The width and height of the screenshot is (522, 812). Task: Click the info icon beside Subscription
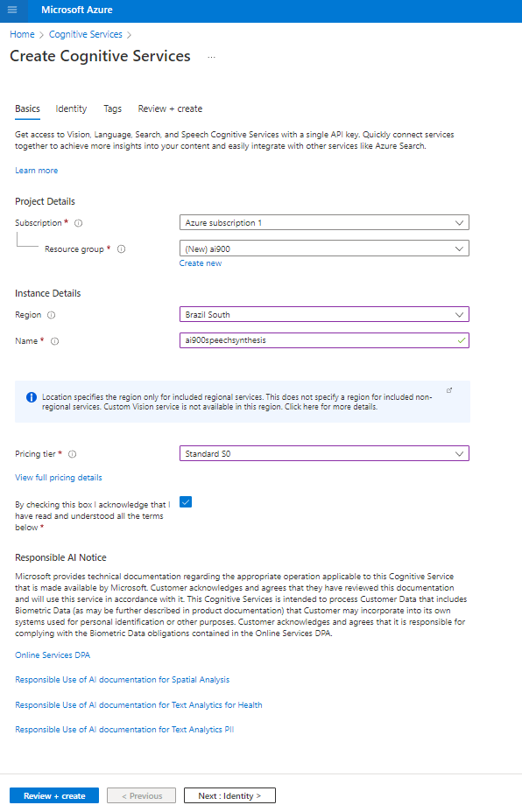pos(77,222)
